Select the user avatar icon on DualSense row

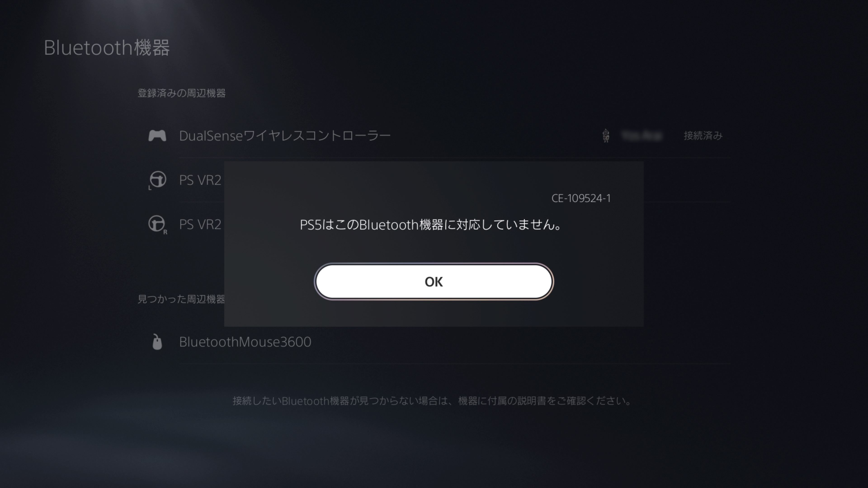606,136
